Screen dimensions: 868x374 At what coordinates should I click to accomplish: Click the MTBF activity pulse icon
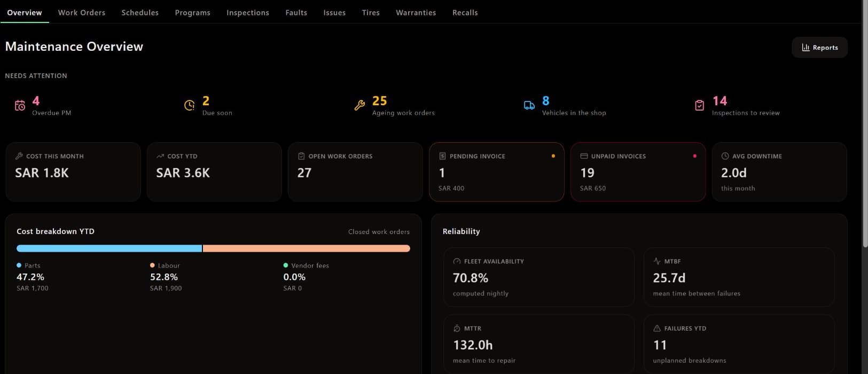point(657,261)
